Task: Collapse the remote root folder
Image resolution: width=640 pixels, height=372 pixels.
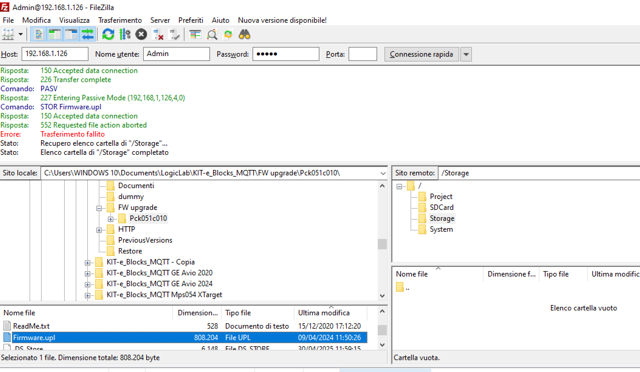Action: click(x=400, y=186)
